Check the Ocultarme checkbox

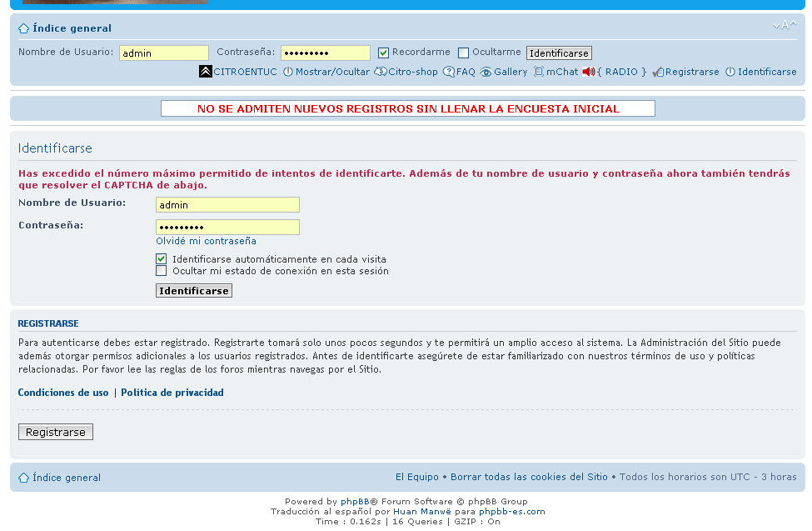464,53
